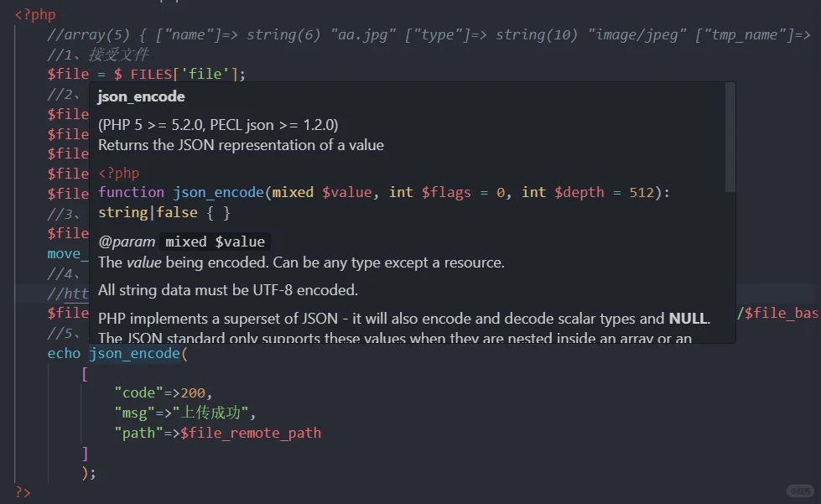Click the "code"=>200 array entry

[163, 393]
